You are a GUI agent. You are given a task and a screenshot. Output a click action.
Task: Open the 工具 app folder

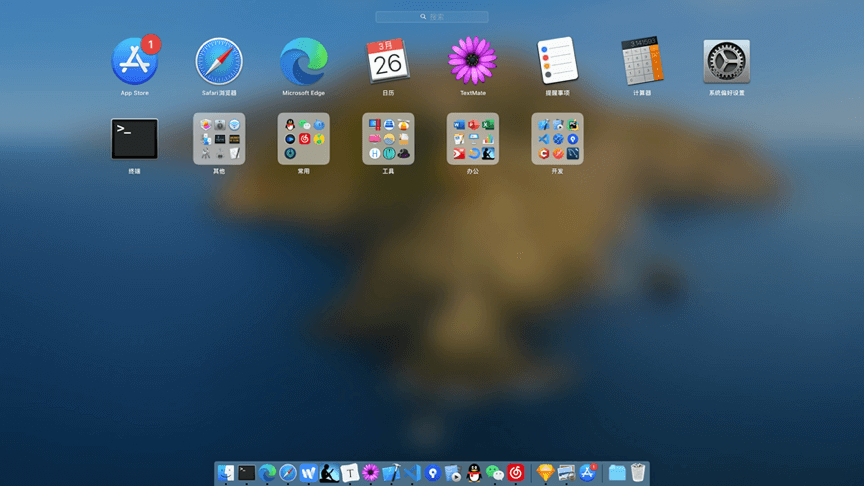[388, 139]
